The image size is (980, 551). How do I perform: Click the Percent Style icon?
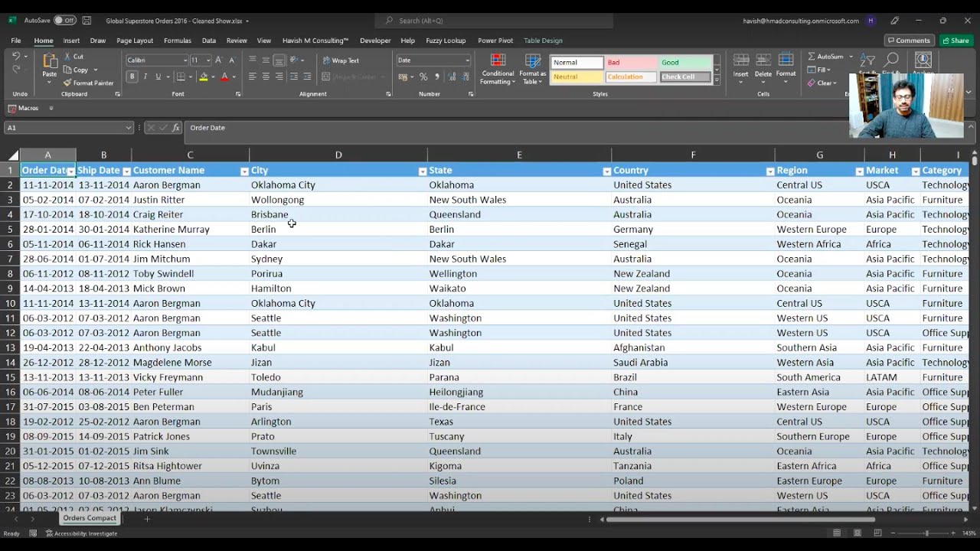[423, 77]
